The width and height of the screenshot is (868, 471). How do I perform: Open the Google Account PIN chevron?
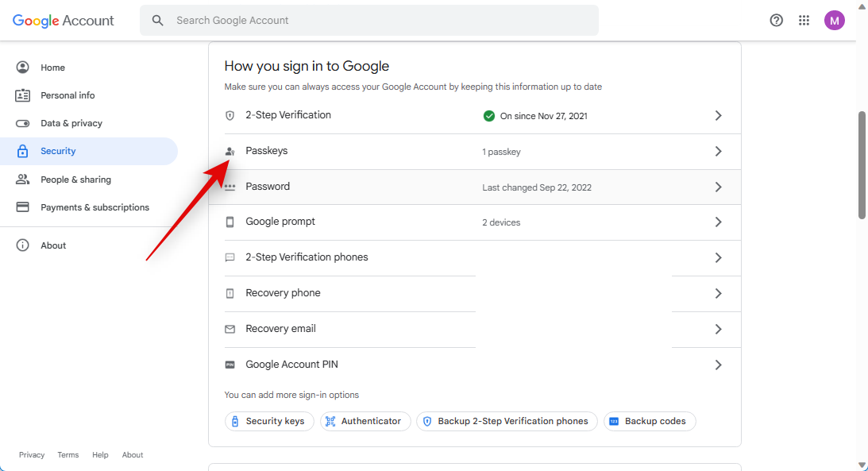click(718, 365)
